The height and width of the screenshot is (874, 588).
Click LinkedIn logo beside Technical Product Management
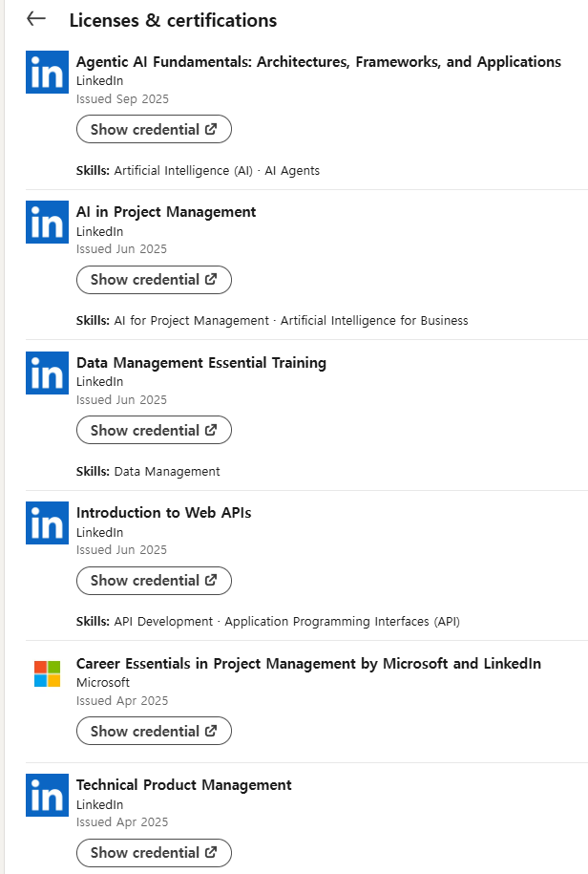coord(47,796)
